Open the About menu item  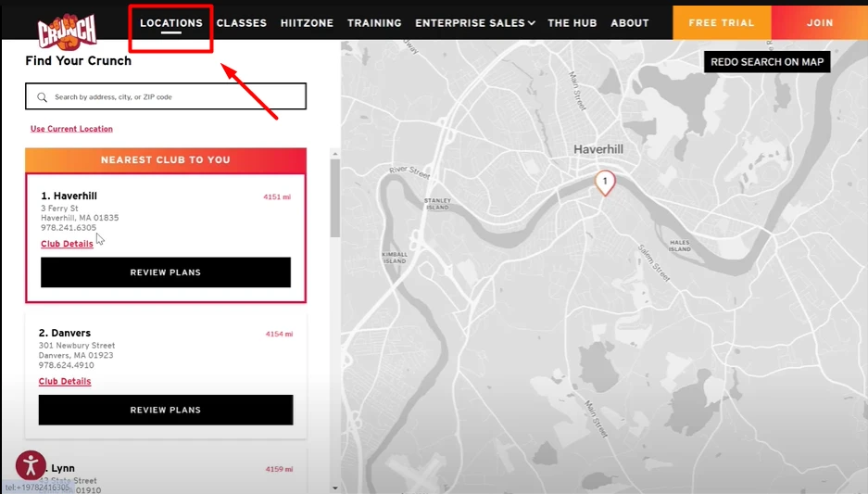point(629,23)
